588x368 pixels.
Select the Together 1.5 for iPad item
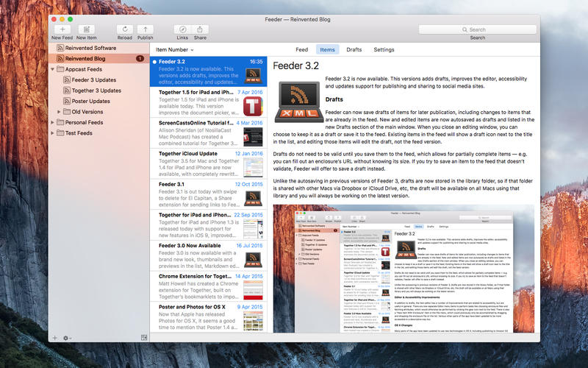point(208,102)
